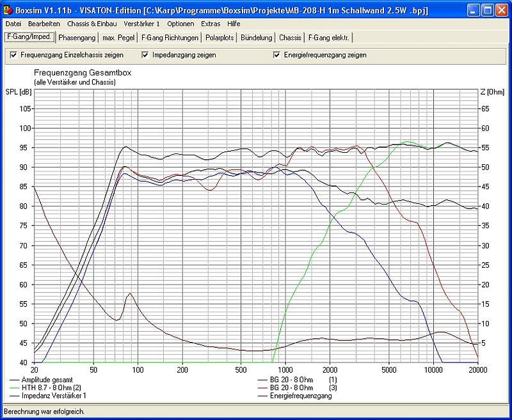Open the Bündelung tab

pos(256,38)
